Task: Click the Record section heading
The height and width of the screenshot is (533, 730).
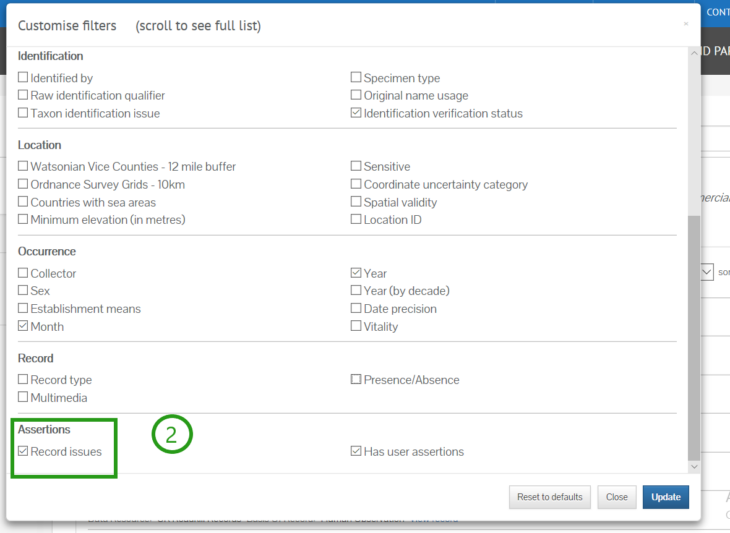Action: [35, 358]
